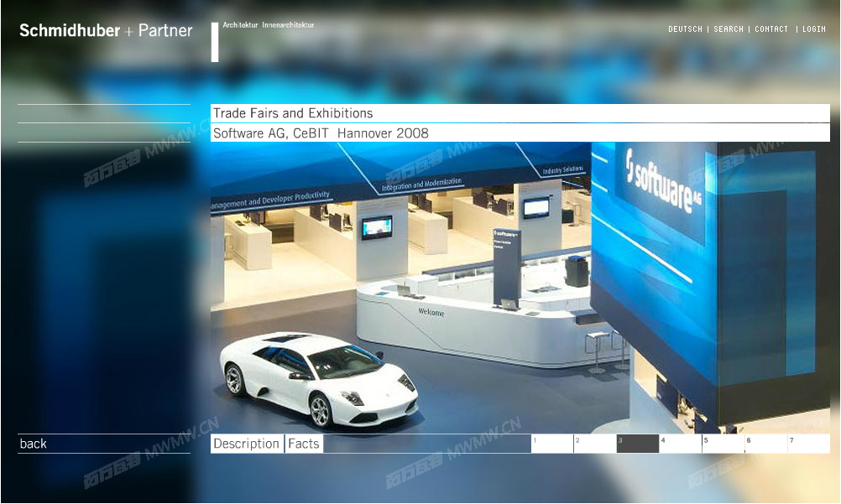Click the Schmidhuber + Partner logo

tap(106, 30)
